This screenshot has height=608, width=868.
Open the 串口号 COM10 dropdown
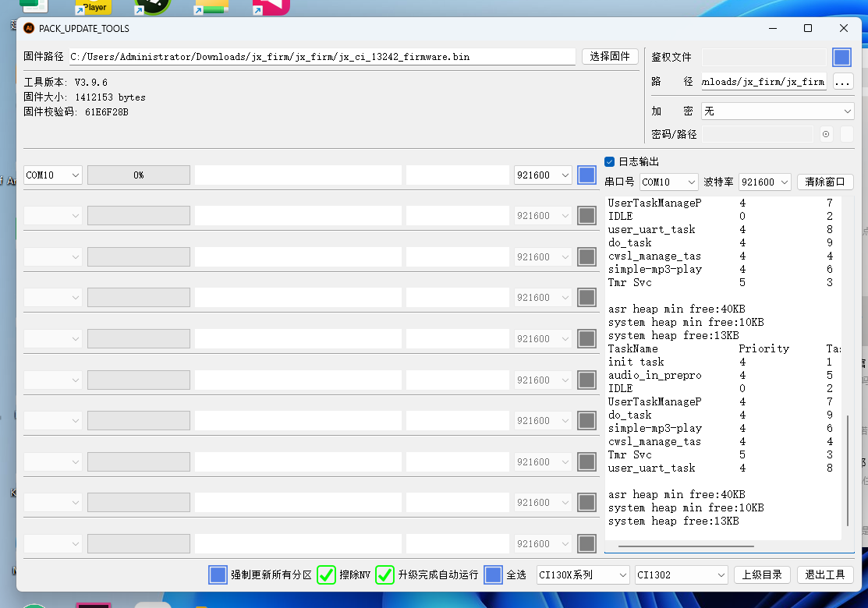point(668,182)
